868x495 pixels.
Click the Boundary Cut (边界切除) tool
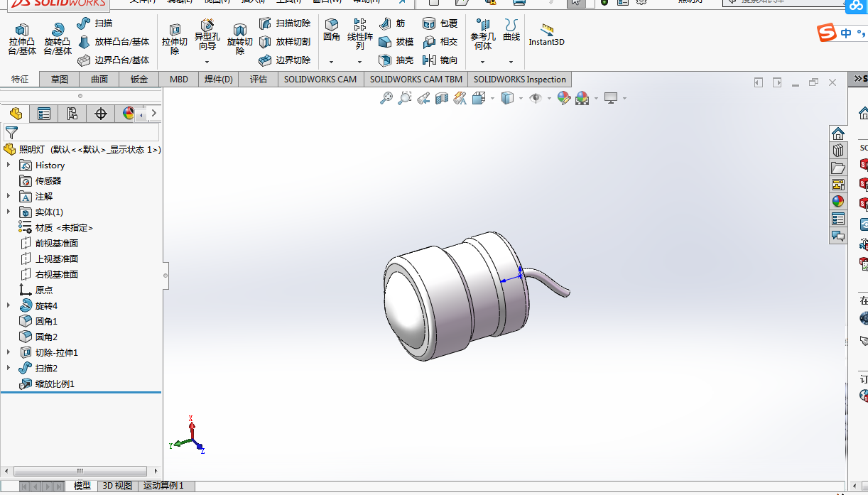click(x=285, y=60)
